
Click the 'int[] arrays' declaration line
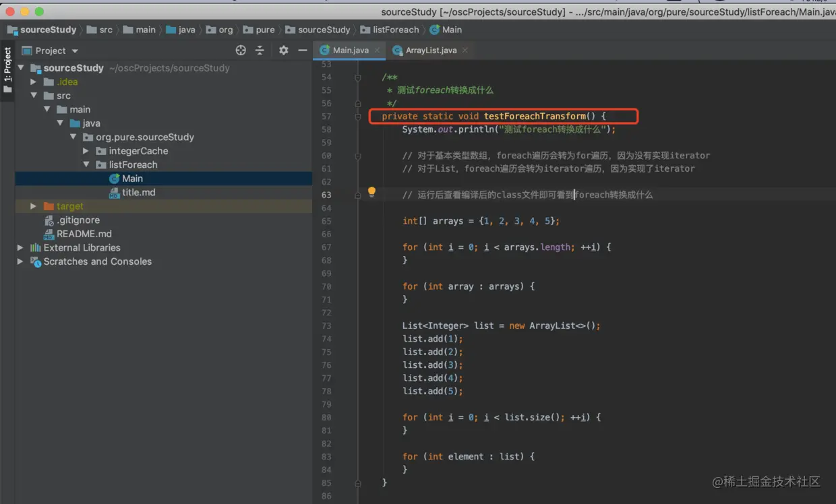tap(481, 221)
